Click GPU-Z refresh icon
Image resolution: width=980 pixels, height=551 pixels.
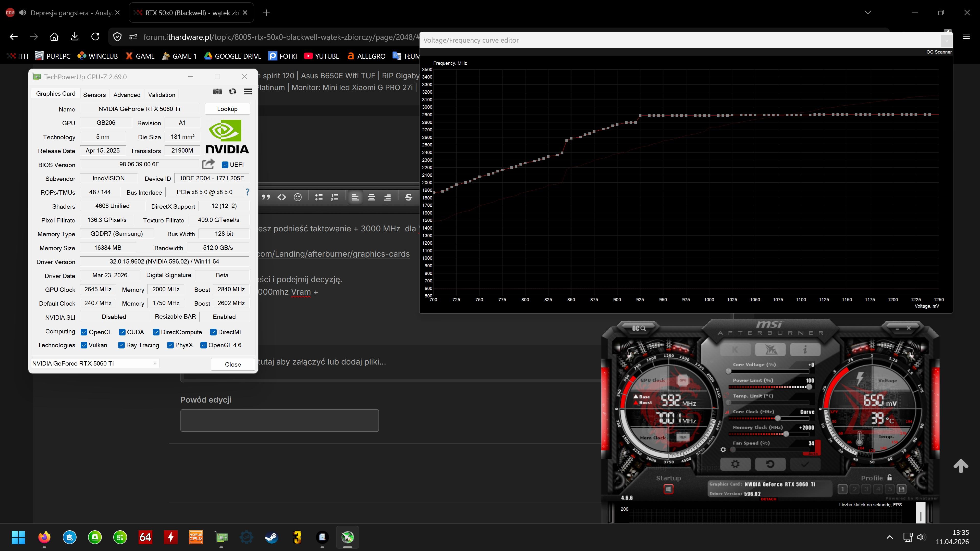tap(232, 91)
